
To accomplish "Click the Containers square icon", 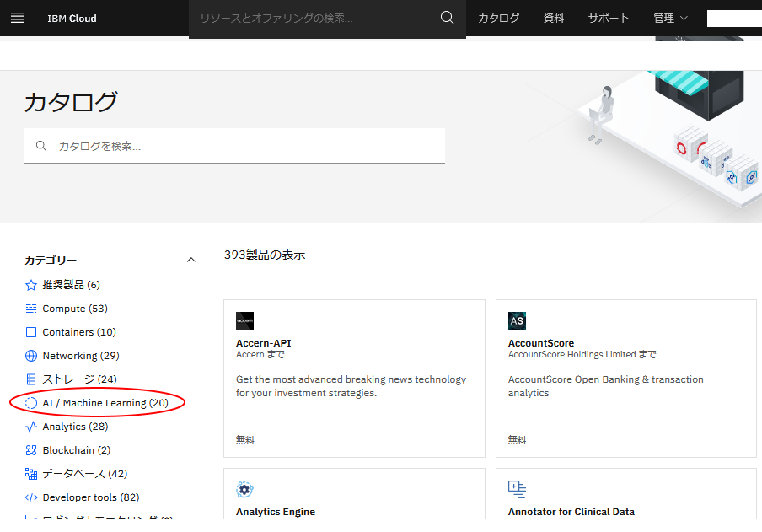I will pyautogui.click(x=31, y=332).
